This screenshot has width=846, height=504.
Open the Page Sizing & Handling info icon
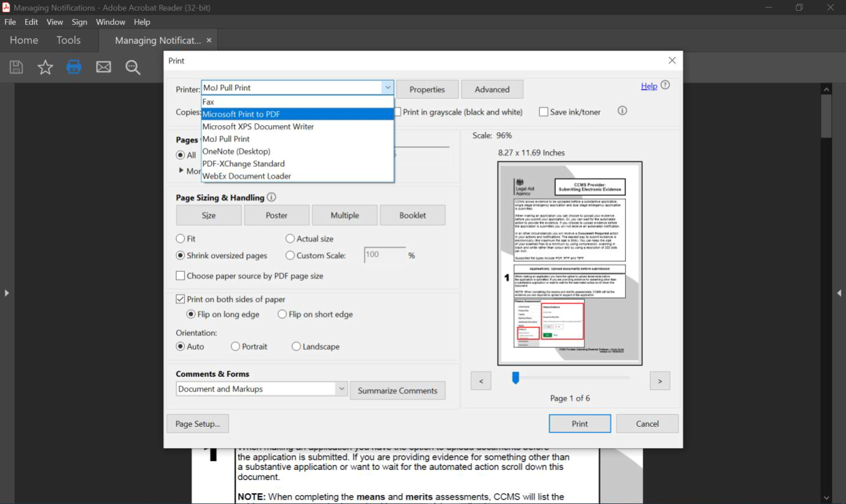tap(271, 197)
